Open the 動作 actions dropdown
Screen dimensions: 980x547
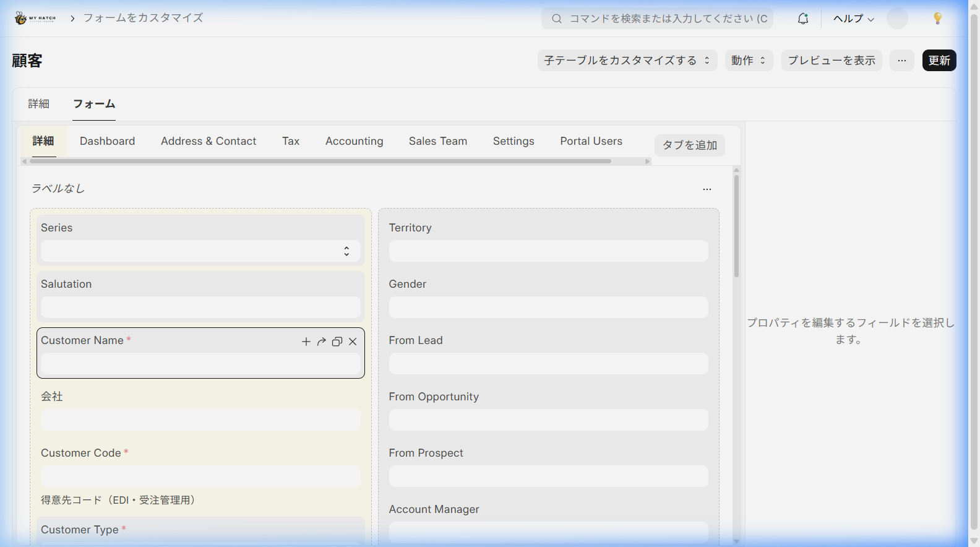click(x=749, y=61)
